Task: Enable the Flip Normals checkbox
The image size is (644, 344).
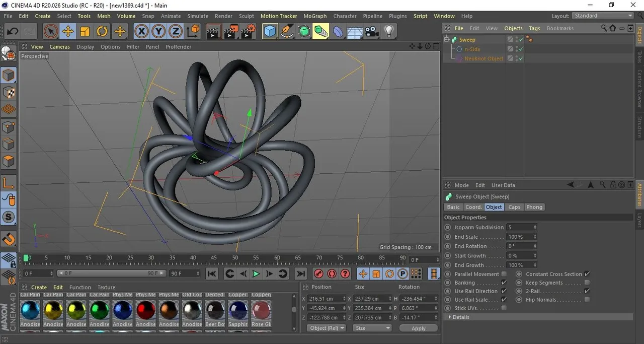Action: coord(587,300)
